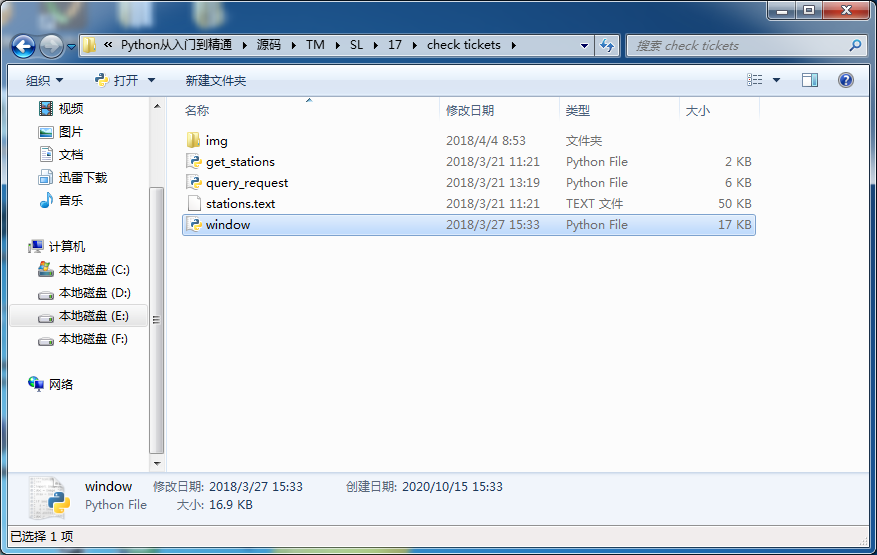
Task: Click the sidebar scrollbar up arrow
Action: tap(157, 106)
